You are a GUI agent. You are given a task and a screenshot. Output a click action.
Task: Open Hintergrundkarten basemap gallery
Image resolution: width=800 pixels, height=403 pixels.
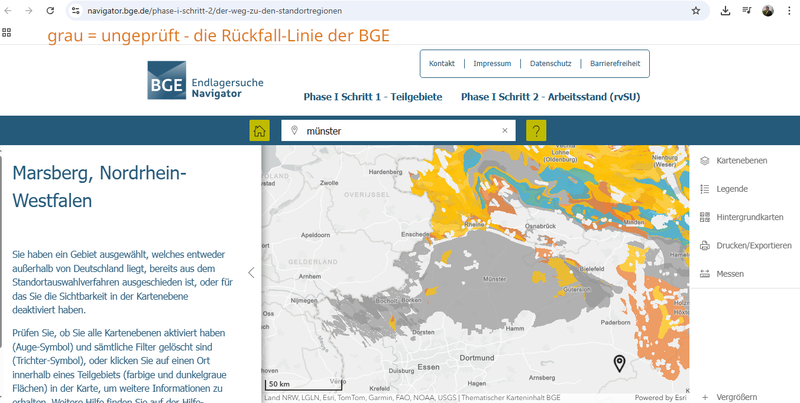click(749, 217)
